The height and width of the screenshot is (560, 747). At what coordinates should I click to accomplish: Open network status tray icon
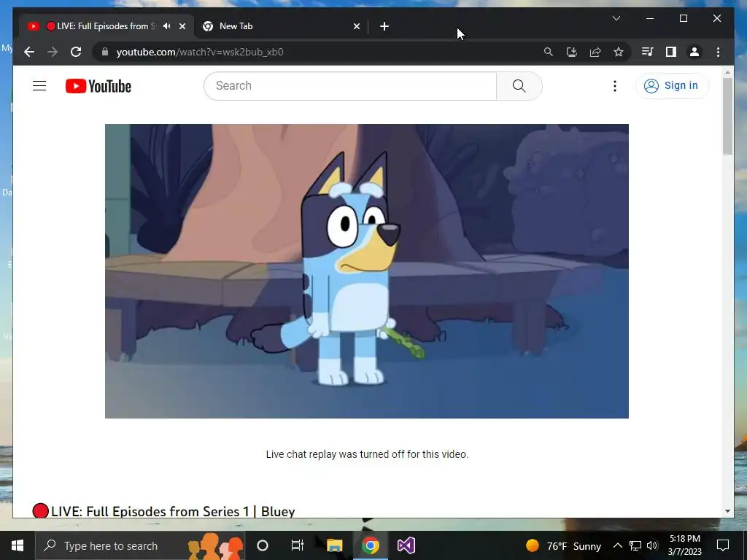click(x=635, y=545)
